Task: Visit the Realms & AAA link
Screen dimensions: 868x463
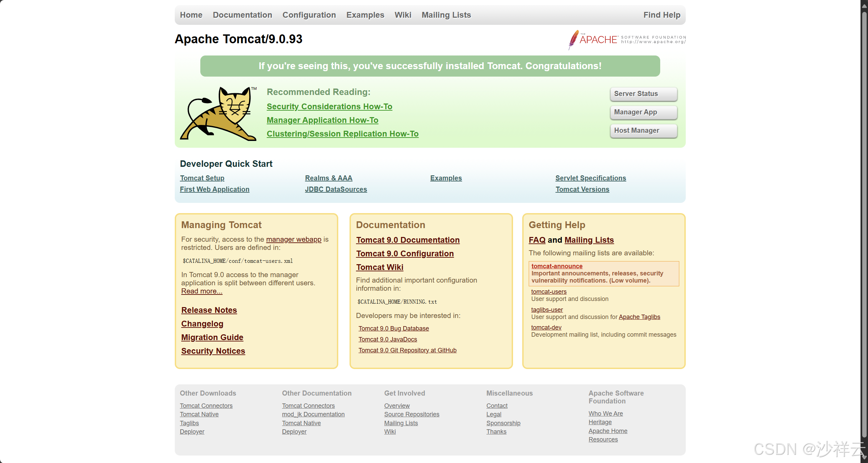Action: 329,178
